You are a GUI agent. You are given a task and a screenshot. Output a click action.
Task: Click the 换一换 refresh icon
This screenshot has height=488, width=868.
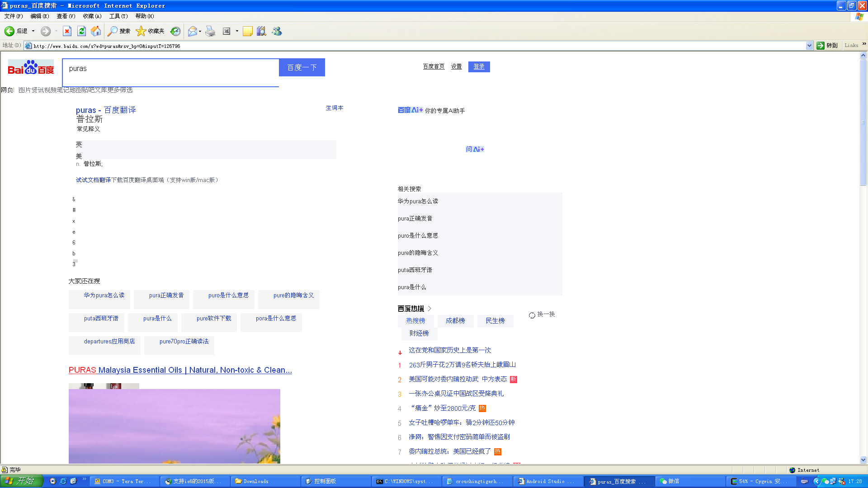point(532,315)
